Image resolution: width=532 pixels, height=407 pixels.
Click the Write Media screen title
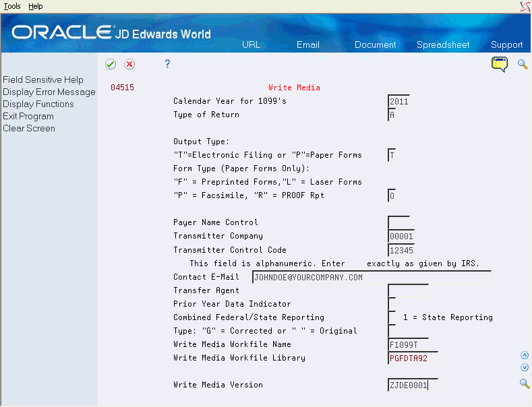click(x=294, y=88)
